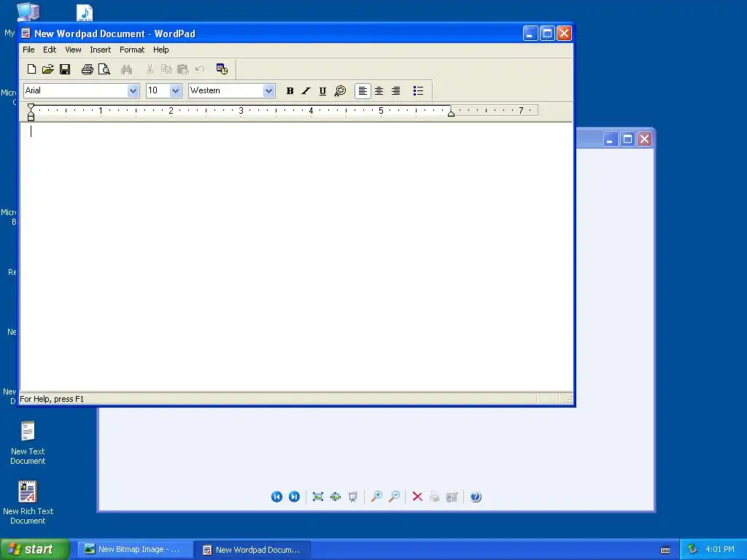
Task: Click the New Text Document desktop icon
Action: pyautogui.click(x=28, y=443)
